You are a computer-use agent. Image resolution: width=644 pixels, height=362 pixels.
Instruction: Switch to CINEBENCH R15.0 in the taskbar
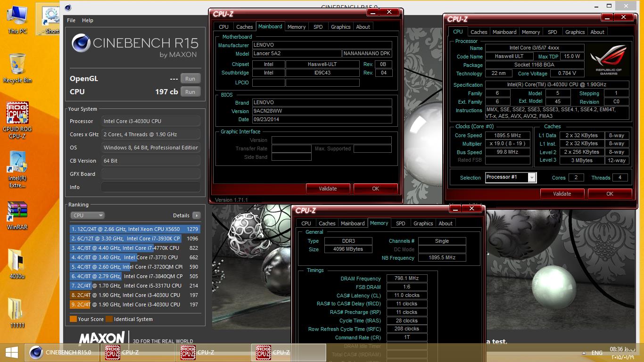coord(61,353)
